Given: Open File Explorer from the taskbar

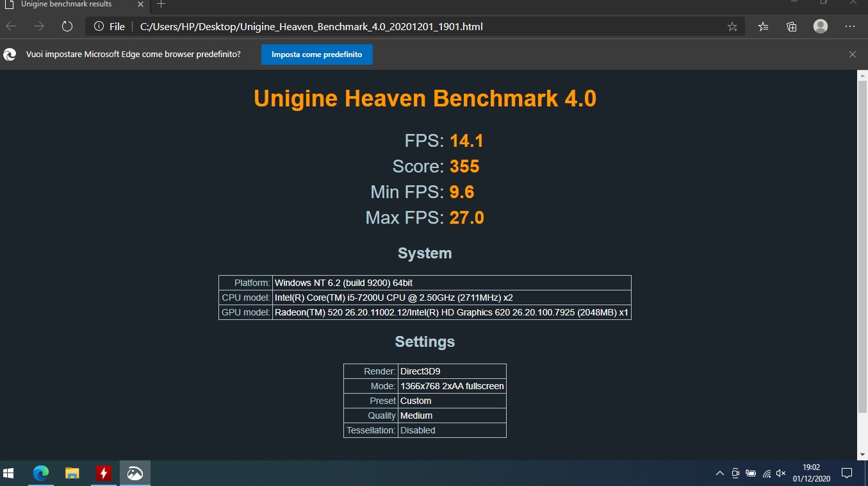Looking at the screenshot, I should pyautogui.click(x=72, y=473).
